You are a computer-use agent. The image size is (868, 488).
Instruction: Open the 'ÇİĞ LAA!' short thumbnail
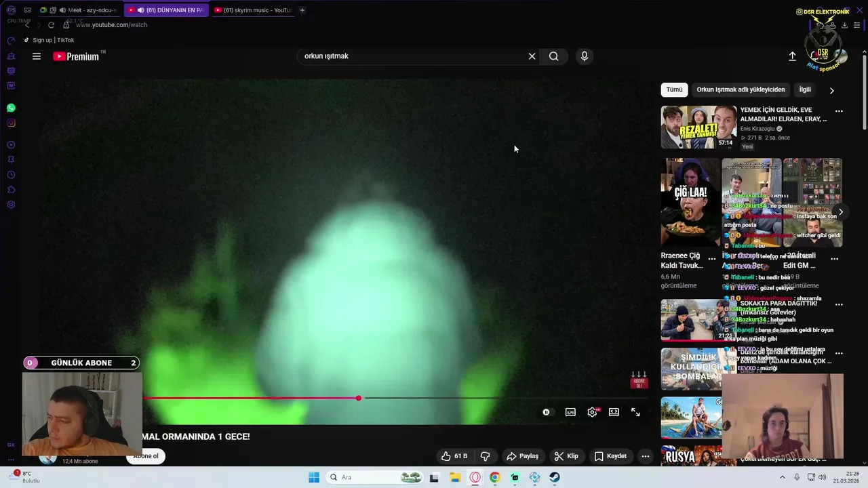coord(690,203)
